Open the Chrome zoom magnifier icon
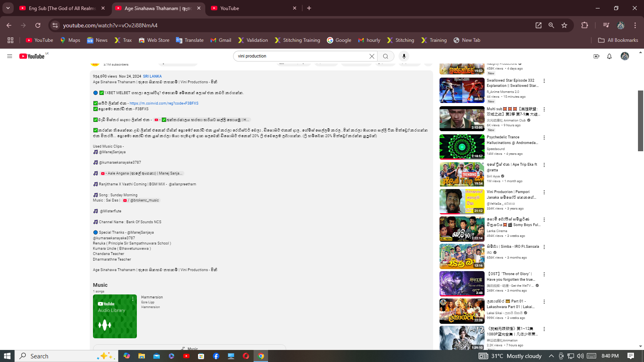This screenshot has width=644, height=362. [551, 25]
